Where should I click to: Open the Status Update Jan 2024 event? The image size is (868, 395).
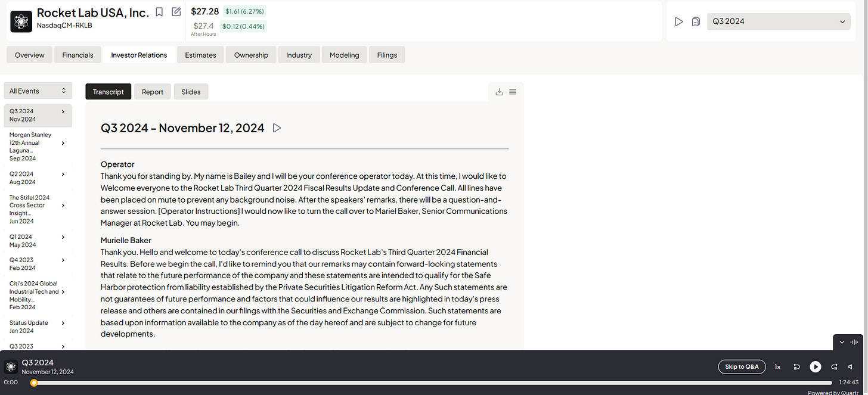38,326
